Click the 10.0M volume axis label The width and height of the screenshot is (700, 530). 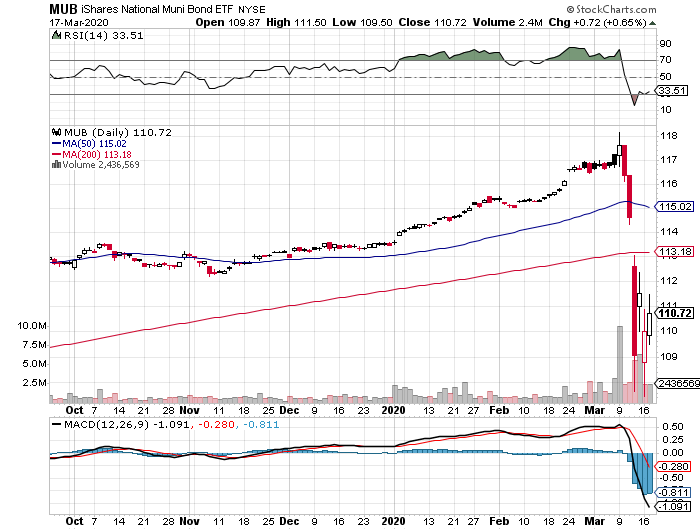point(32,326)
